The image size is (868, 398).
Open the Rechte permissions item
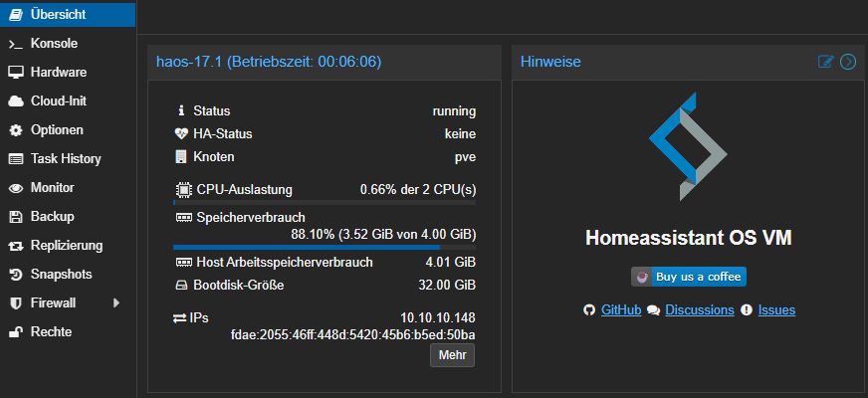click(x=51, y=332)
